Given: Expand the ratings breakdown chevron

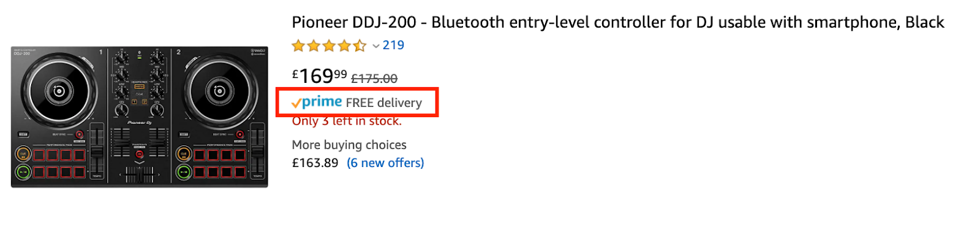Looking at the screenshot, I should click(x=375, y=46).
